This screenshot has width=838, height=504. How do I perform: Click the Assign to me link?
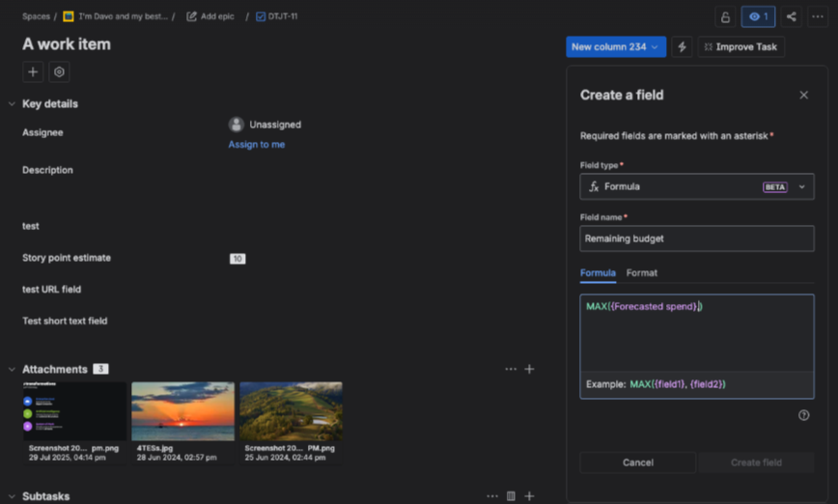point(257,144)
